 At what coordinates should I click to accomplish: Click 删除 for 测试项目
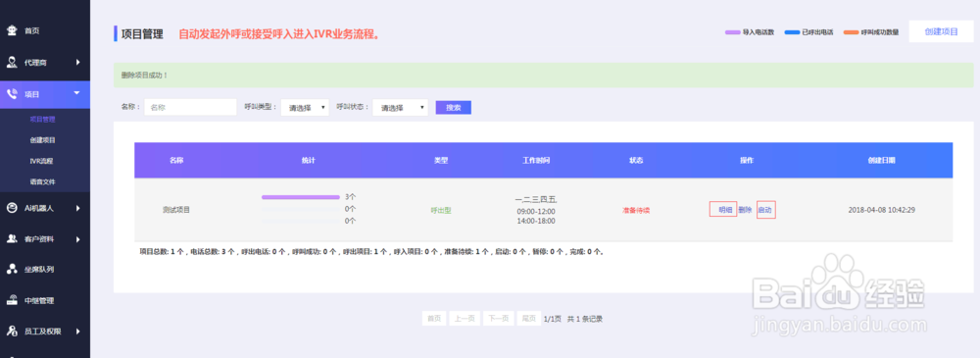pyautogui.click(x=745, y=210)
